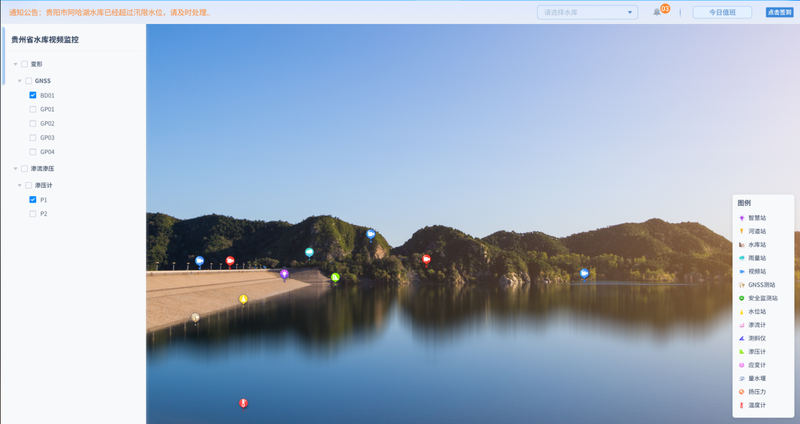The width and height of the screenshot is (800, 424).
Task: Click the red camera marker on the middle hill
Action: 427,260
